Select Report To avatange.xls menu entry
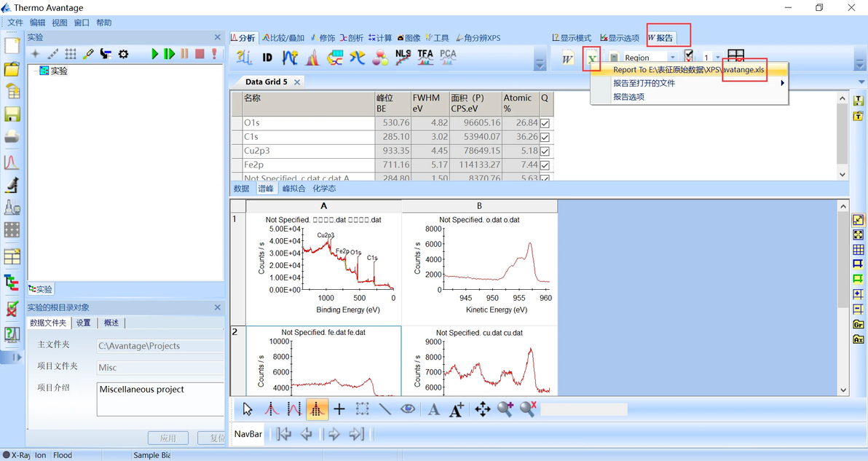This screenshot has width=868, height=461. click(689, 70)
